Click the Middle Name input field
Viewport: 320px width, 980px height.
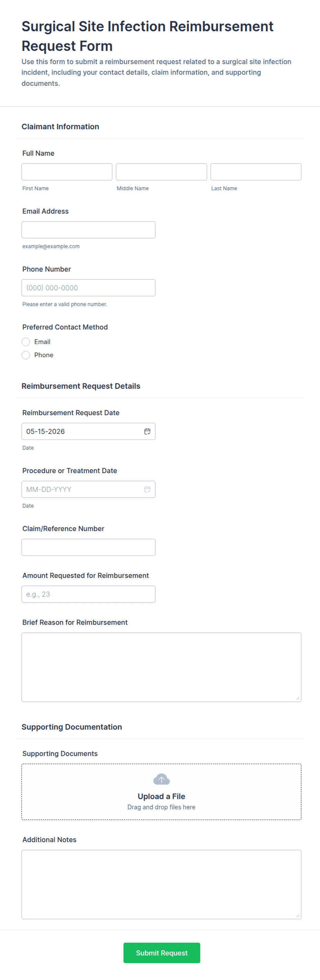pos(161,172)
